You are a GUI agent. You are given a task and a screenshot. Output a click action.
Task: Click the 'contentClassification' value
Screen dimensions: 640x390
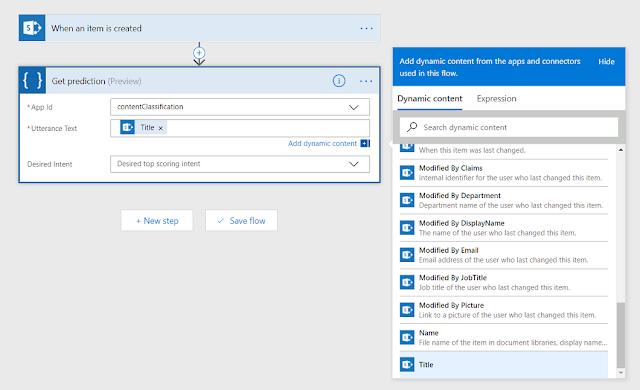click(150, 107)
